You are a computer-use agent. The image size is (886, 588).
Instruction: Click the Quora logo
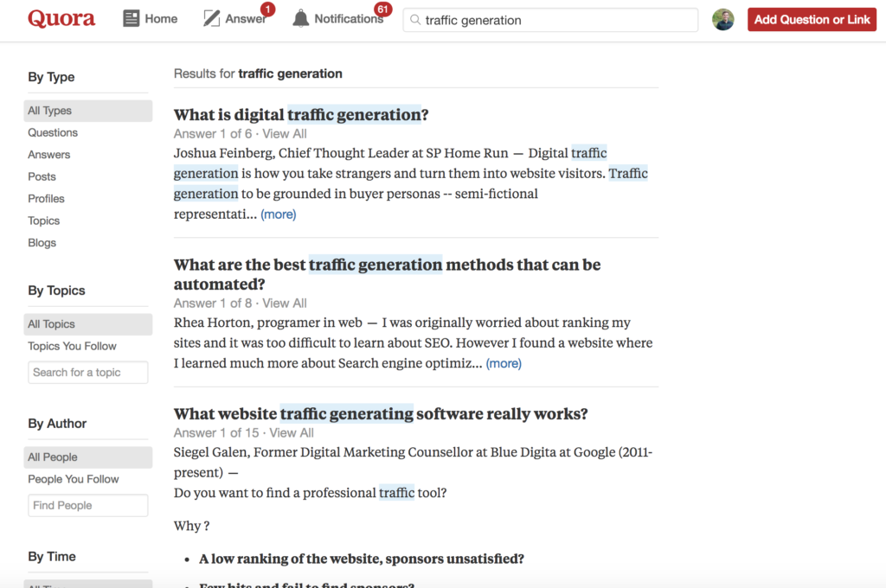(61, 19)
